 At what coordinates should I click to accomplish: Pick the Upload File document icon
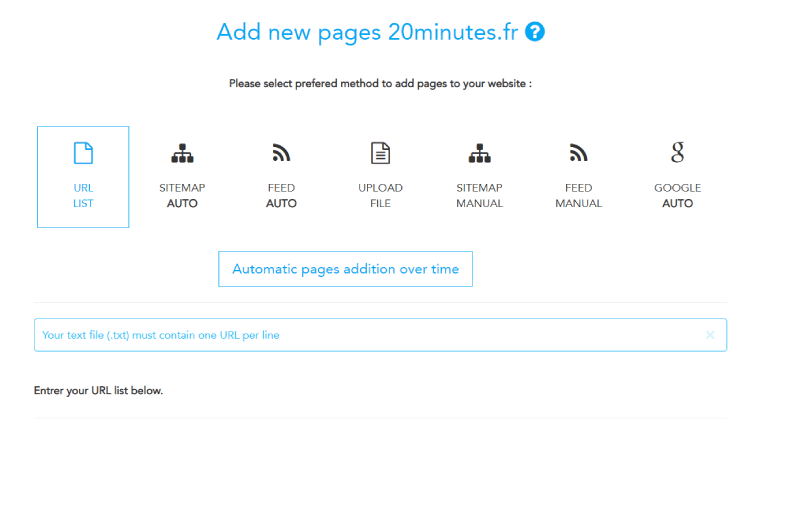point(380,153)
